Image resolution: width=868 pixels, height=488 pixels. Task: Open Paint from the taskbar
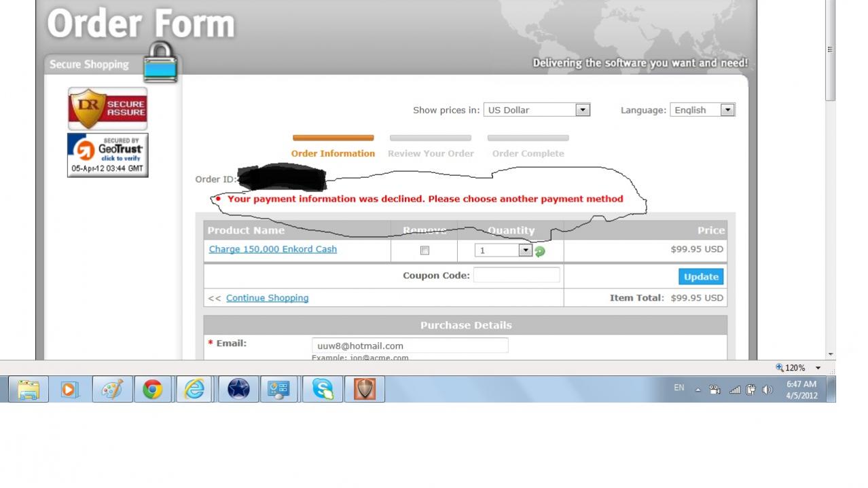(x=112, y=390)
